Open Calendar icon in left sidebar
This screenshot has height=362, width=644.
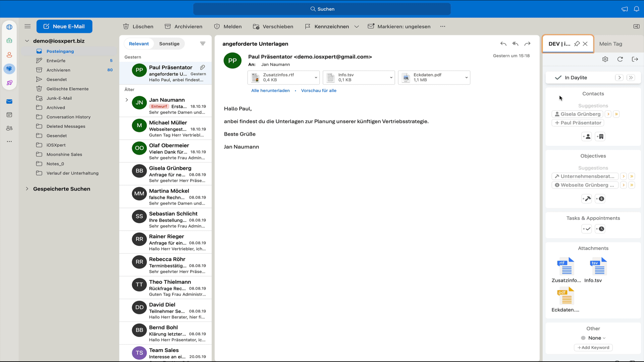(x=9, y=115)
